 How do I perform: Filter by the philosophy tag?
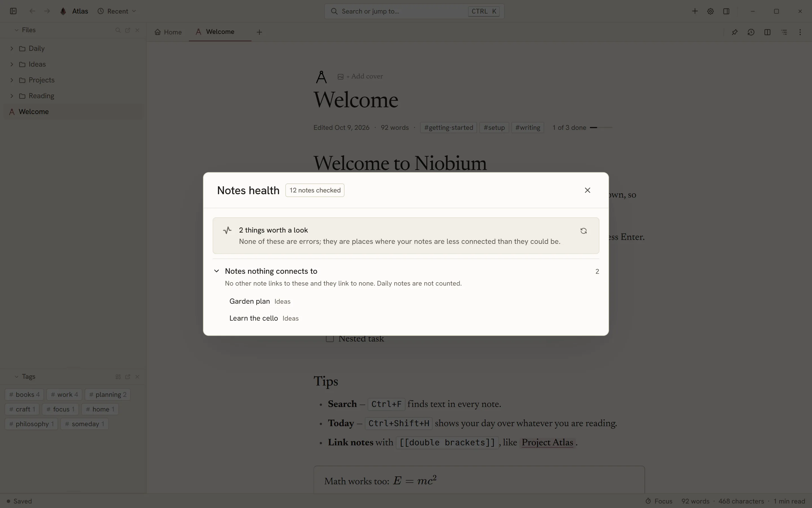[x=32, y=424]
